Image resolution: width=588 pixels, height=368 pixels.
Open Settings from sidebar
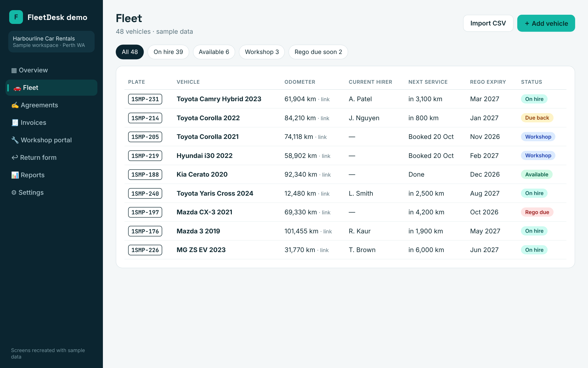tap(51, 193)
